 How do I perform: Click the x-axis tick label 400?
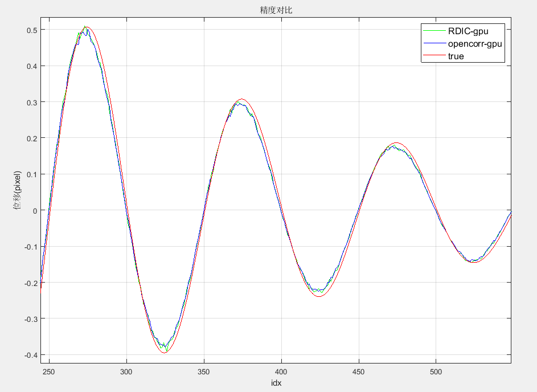(x=281, y=370)
